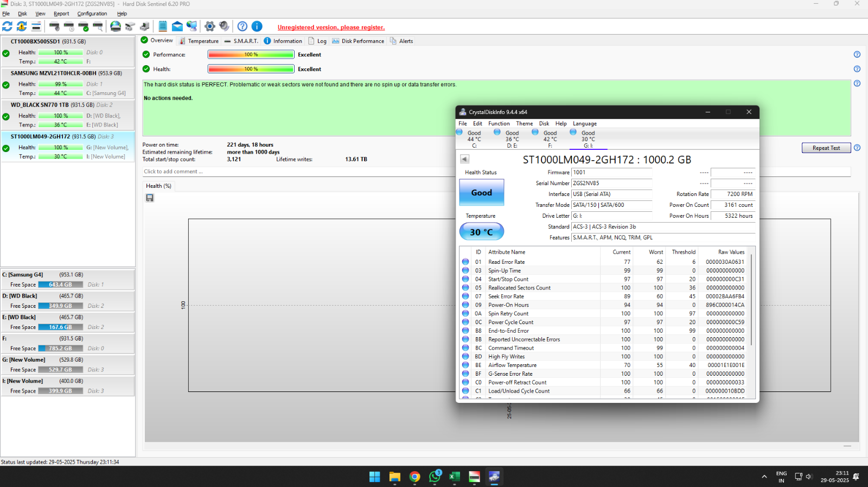Open File menu in Hard Disk Sentinel
Image resolution: width=868 pixels, height=487 pixels.
pyautogui.click(x=6, y=14)
